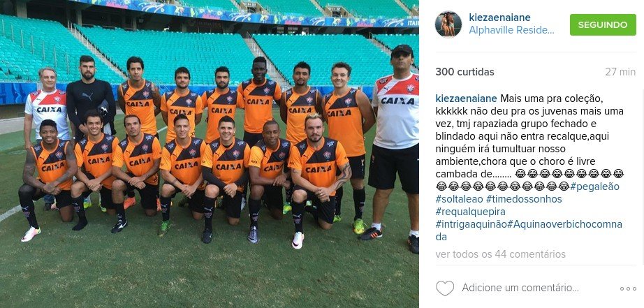
Task: Toggle the green SEGUINDO follow button
Action: coord(603,24)
